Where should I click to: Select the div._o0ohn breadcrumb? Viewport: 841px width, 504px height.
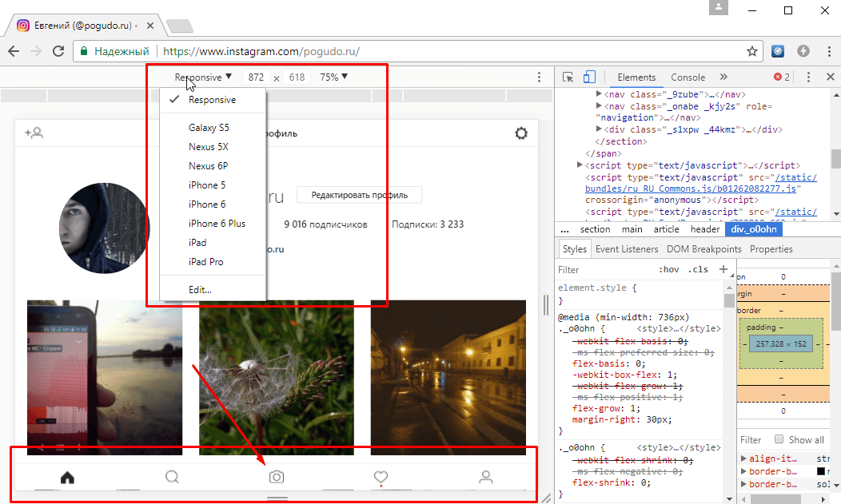click(x=754, y=229)
